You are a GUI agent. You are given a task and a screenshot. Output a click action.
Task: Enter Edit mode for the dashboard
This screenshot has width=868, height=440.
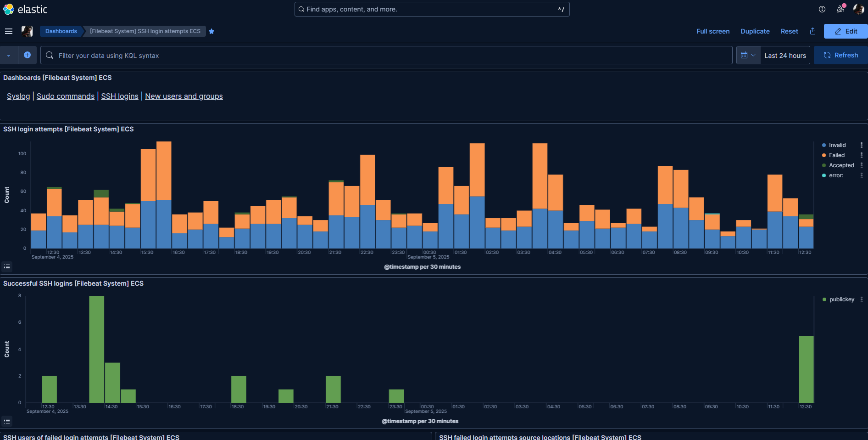[x=846, y=31]
